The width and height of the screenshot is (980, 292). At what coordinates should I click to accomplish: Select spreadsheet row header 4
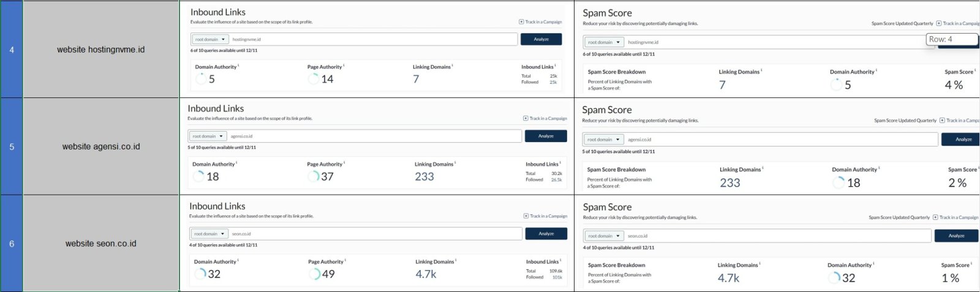[12, 50]
